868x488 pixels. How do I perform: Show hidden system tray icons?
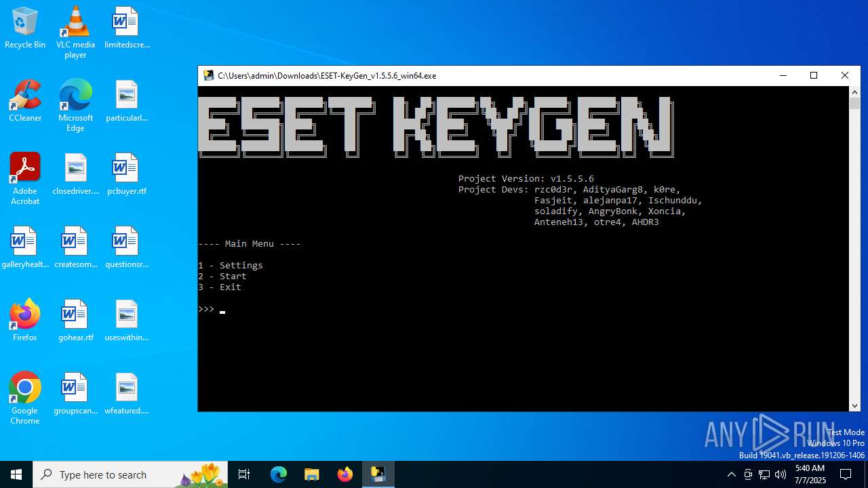[x=731, y=474]
